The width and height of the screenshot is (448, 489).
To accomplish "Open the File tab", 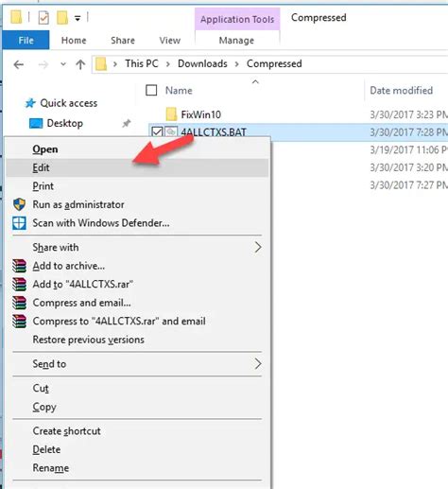I will point(26,40).
